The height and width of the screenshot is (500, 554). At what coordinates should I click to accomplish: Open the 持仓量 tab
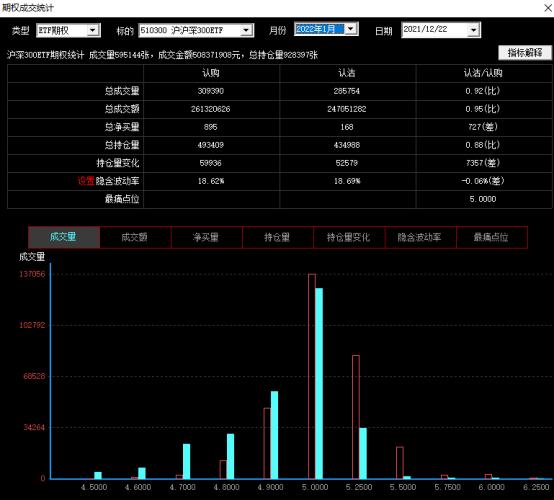(278, 237)
